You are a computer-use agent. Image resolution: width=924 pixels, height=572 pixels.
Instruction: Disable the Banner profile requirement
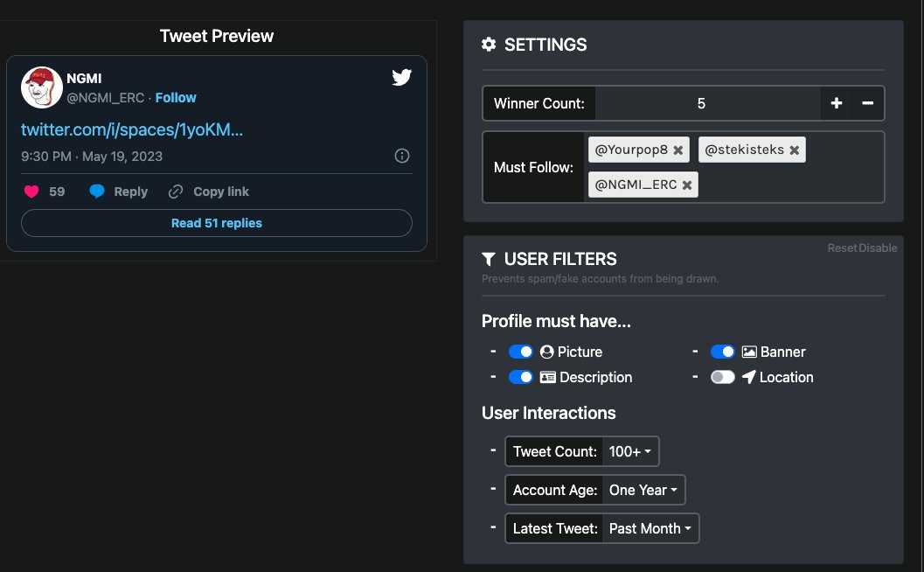point(723,352)
